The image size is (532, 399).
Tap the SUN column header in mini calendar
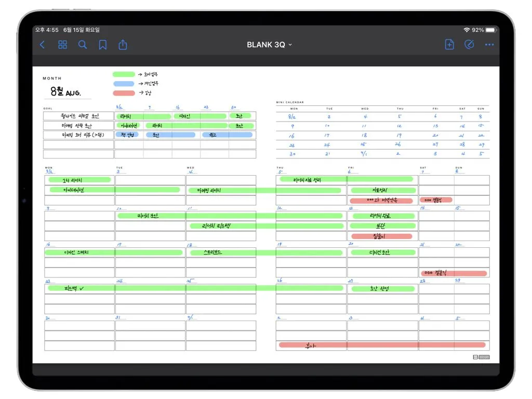coord(481,109)
